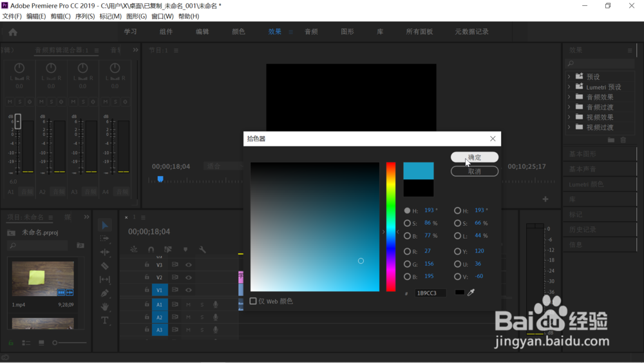Screen dimensions: 644x363
Task: Select the Type tool
Action: pyautogui.click(x=105, y=320)
